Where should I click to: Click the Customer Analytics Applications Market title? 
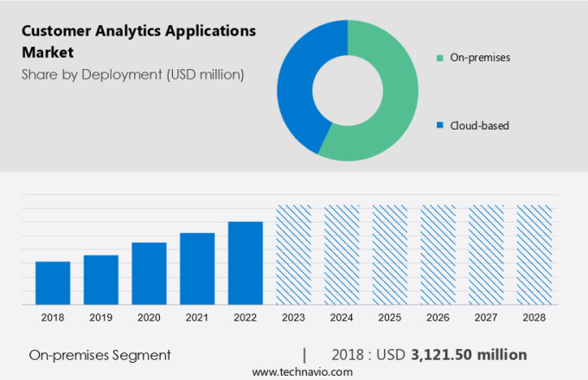pyautogui.click(x=138, y=41)
